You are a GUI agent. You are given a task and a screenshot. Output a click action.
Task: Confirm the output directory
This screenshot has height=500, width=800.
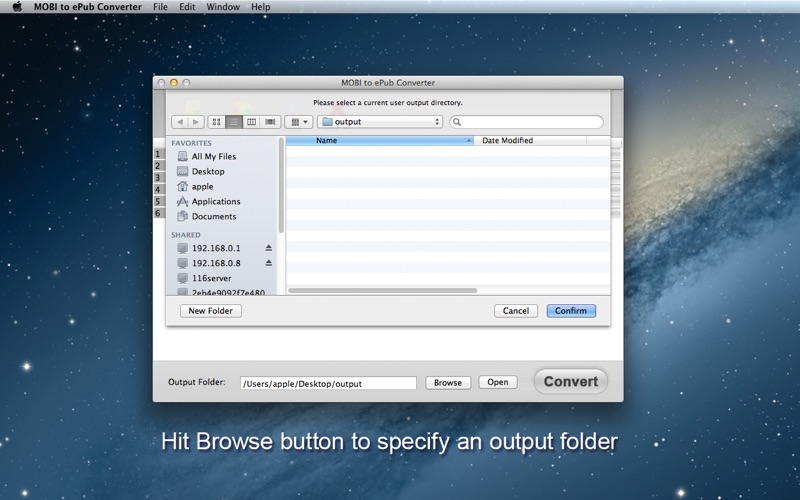pos(571,311)
